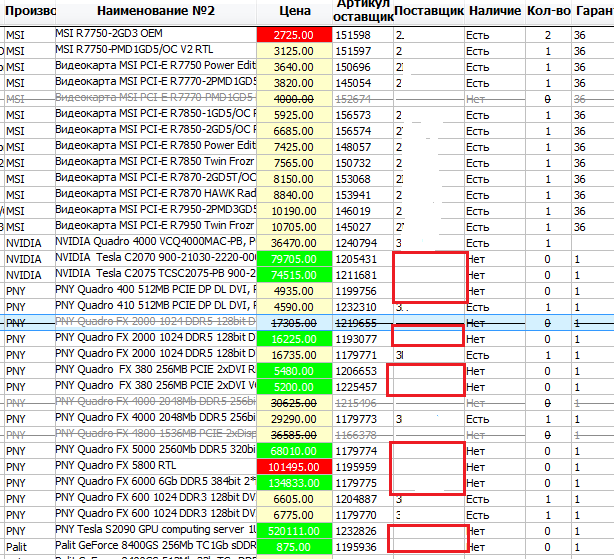Click strikethrough price 30625.00

point(294,403)
